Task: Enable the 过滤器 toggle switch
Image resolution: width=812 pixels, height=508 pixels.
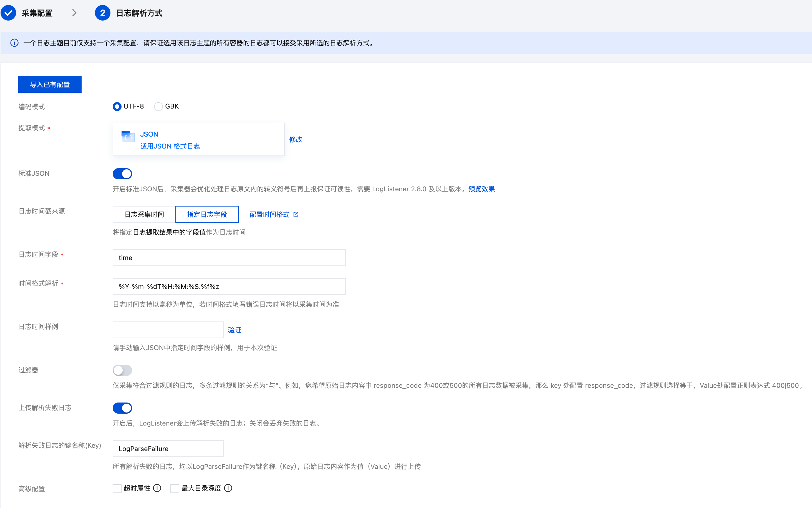Action: tap(122, 370)
